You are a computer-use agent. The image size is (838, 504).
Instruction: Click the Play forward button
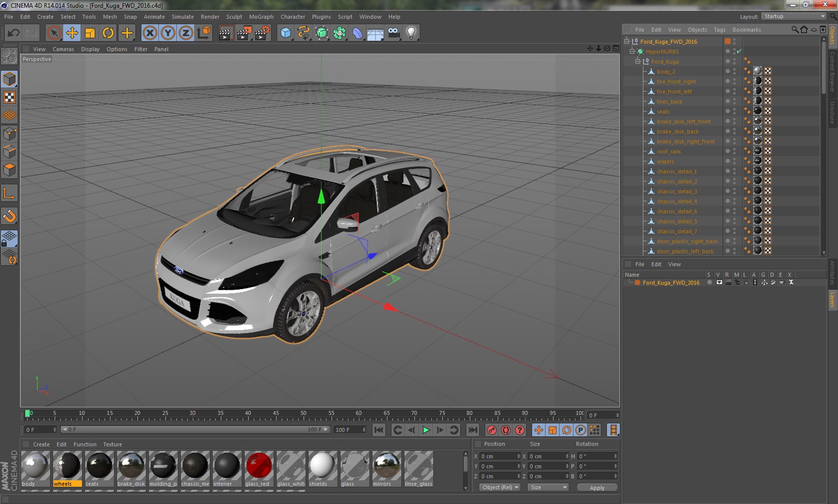click(x=426, y=430)
